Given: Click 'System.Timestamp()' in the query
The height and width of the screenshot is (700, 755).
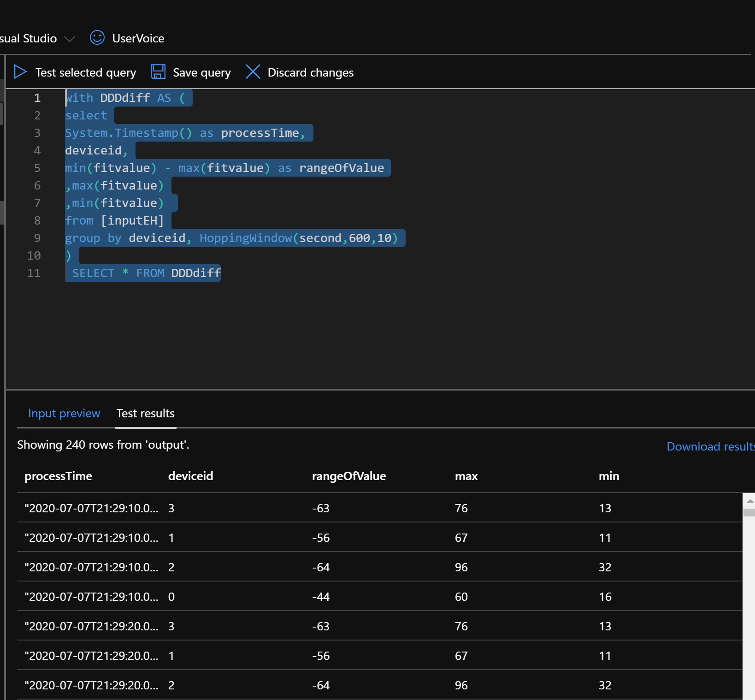Looking at the screenshot, I should click(x=129, y=133).
